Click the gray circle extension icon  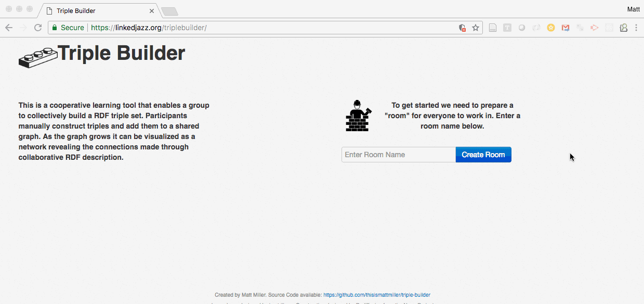522,28
